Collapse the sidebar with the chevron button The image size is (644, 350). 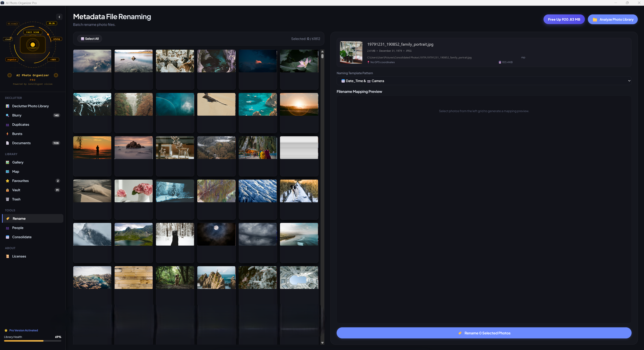[59, 17]
